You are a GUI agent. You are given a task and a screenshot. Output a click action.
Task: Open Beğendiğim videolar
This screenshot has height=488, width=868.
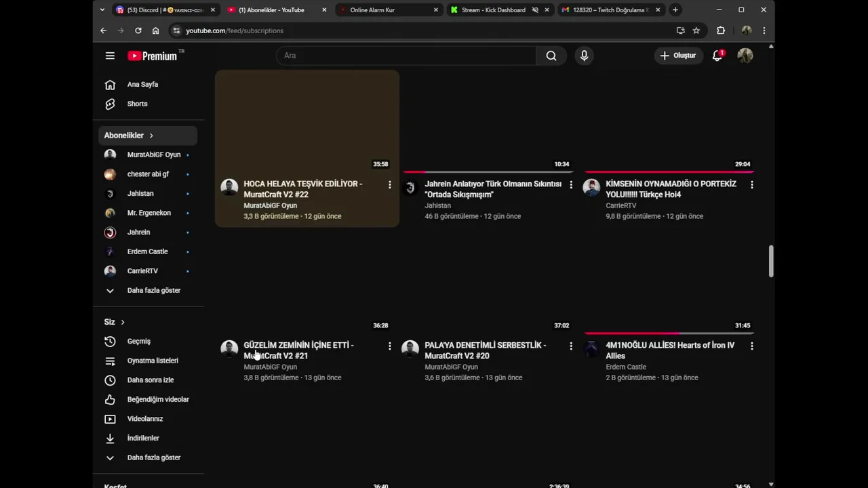click(x=149, y=399)
